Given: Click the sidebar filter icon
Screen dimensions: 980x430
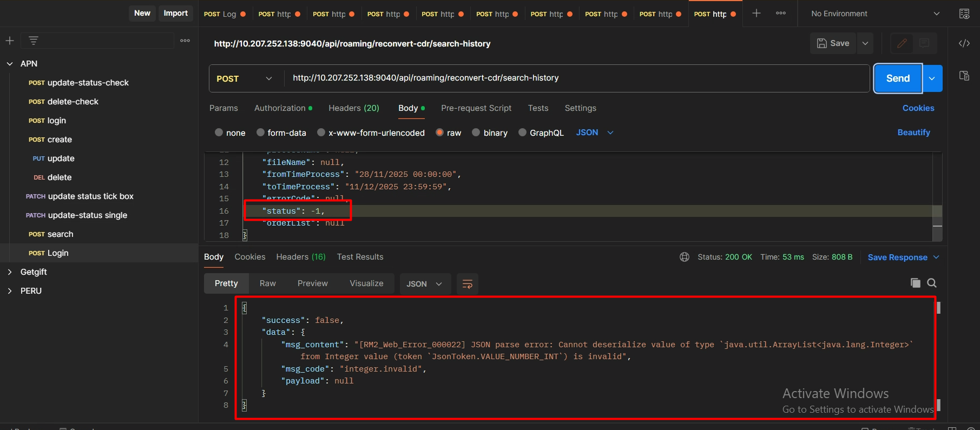Looking at the screenshot, I should (x=34, y=41).
